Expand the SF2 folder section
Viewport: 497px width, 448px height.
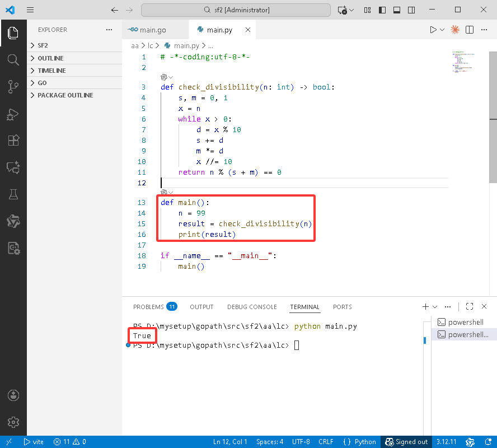pos(74,45)
